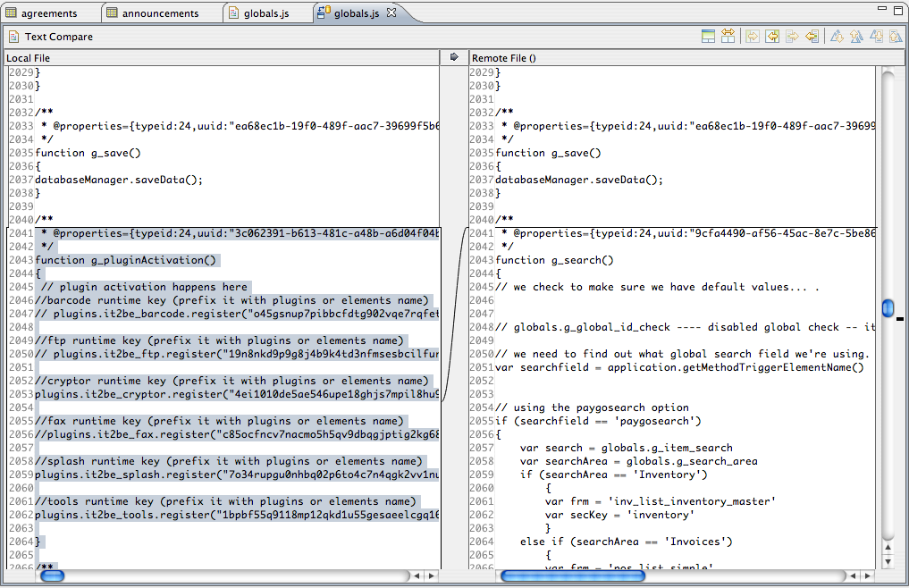Click the '//tools runtime key' comment line
Screen dimensions: 909x588
tap(225, 501)
